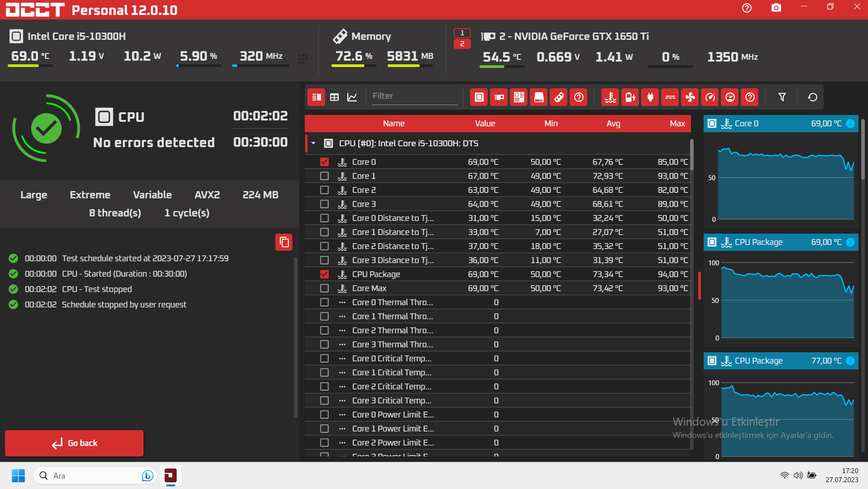The height and width of the screenshot is (489, 868).
Task: Sort by the Avg column header
Action: point(613,124)
